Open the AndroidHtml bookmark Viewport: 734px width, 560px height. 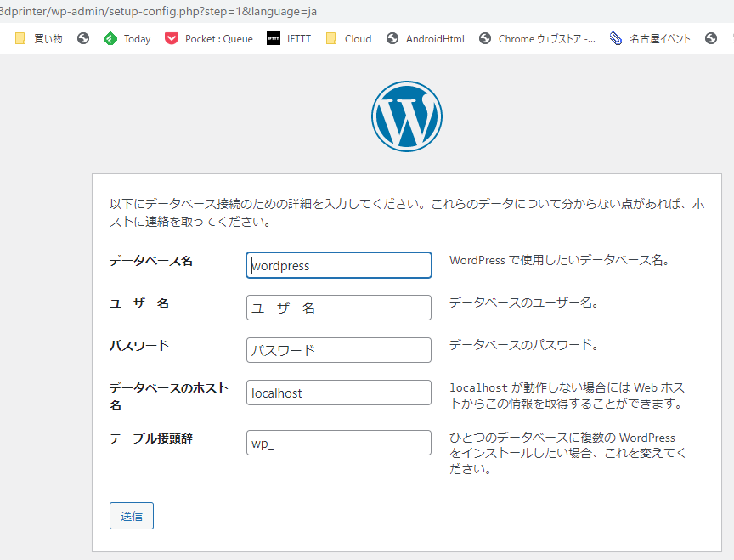coord(426,38)
